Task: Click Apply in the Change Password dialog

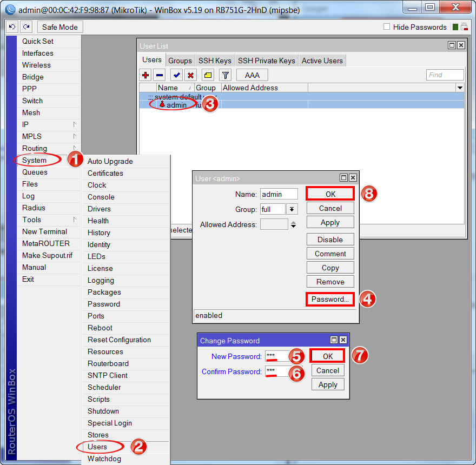Action: pos(328,384)
